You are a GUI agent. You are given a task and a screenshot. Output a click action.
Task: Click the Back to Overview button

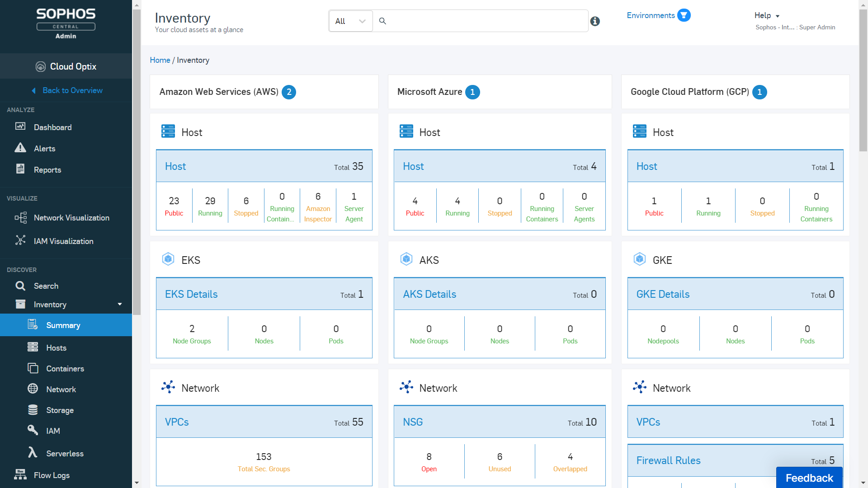coord(67,90)
